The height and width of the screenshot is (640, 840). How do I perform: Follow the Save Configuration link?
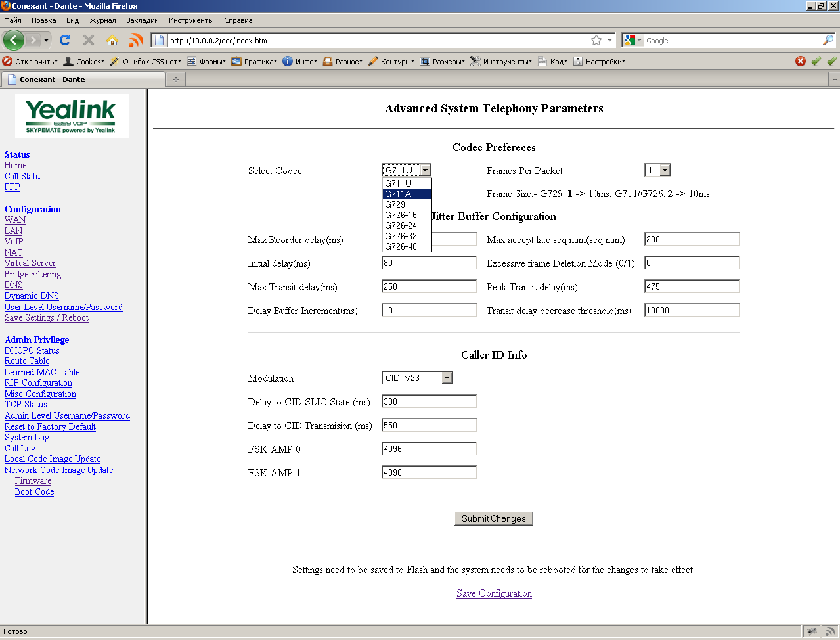coord(494,593)
